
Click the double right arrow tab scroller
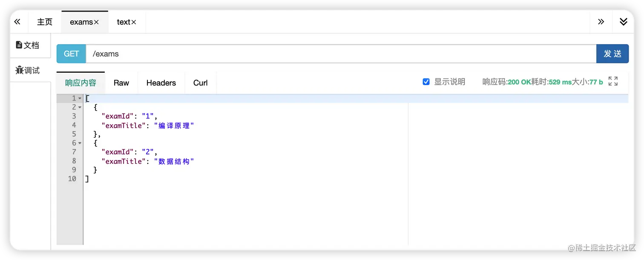(x=601, y=22)
